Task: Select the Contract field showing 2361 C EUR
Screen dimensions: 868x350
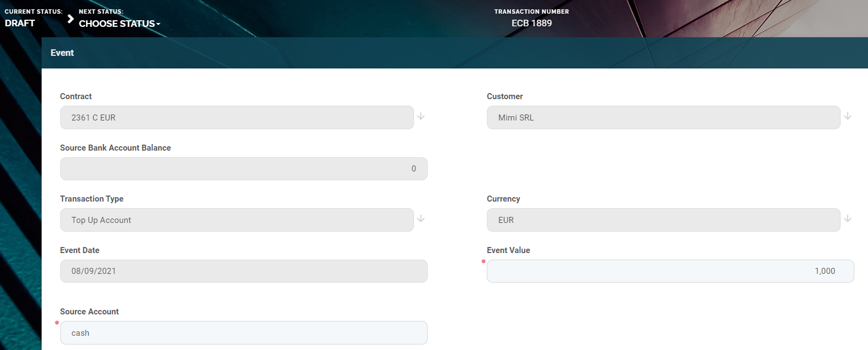Action: coord(237,118)
